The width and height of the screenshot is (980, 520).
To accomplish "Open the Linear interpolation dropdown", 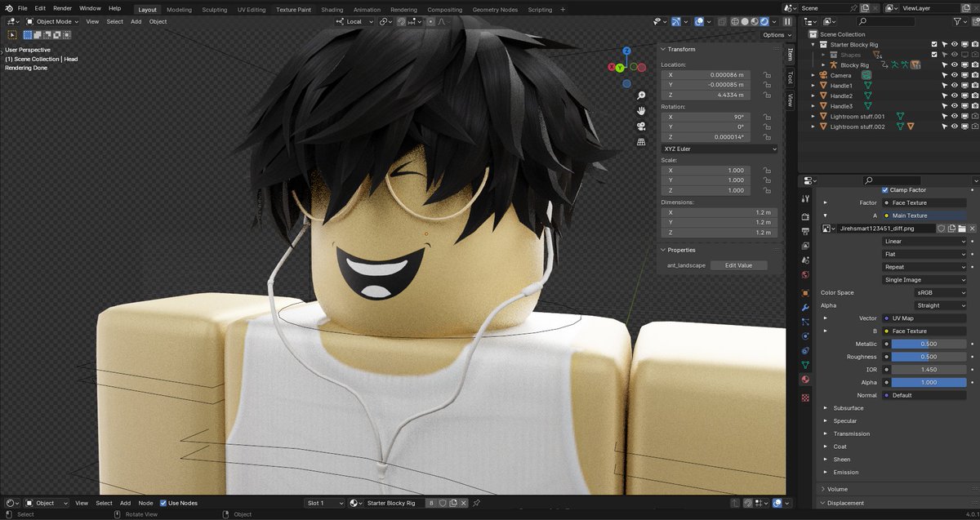I will [x=924, y=242].
